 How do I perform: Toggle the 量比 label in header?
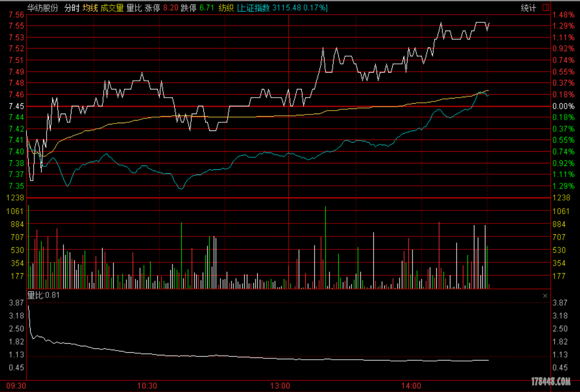[134, 8]
